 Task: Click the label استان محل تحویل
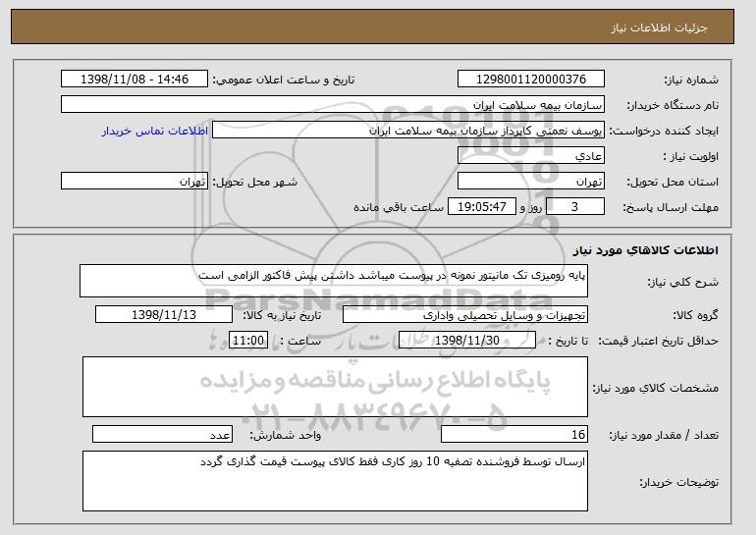point(673,183)
